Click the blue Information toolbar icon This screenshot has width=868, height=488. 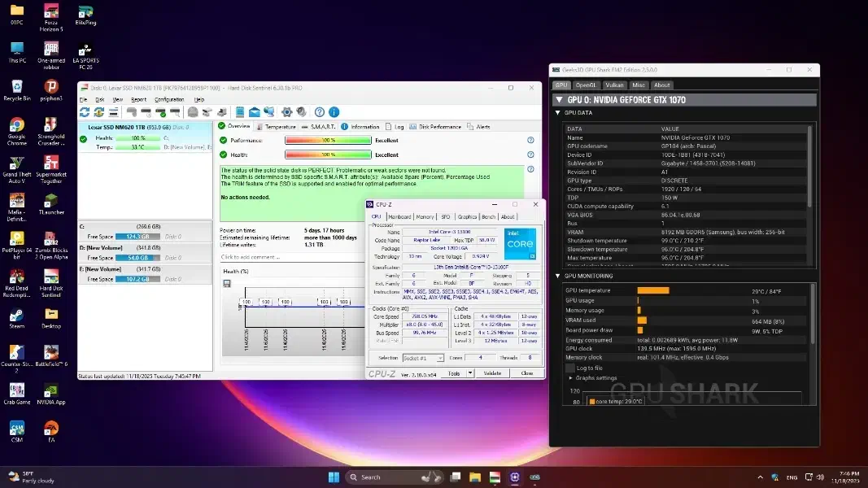(333, 112)
